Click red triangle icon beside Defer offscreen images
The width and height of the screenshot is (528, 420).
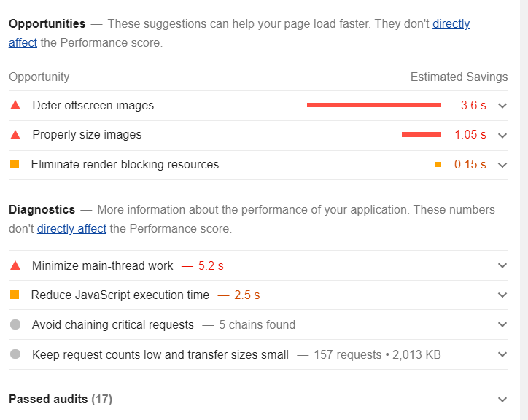tap(15, 106)
